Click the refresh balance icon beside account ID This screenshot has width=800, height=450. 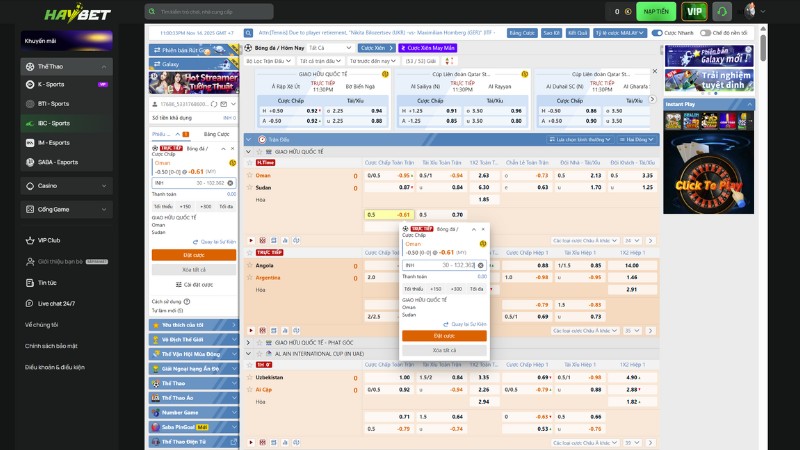(214, 104)
